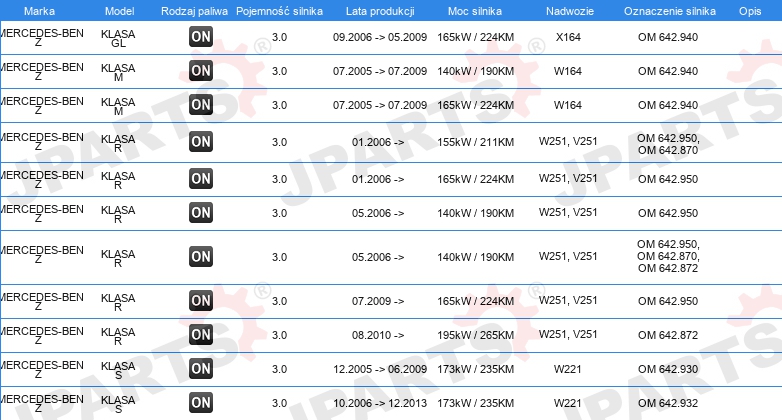This screenshot has height=420, width=782.
Task: Select the ON icon in the OM 642.932 row
Action: [201, 403]
